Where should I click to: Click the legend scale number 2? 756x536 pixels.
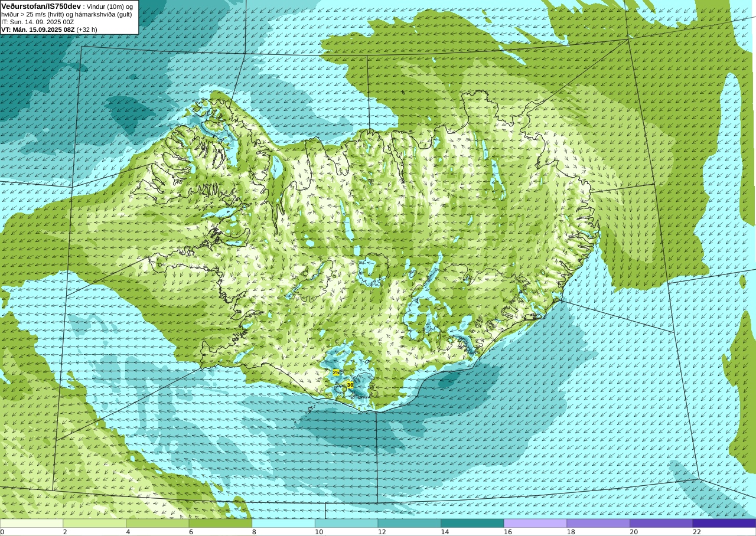point(65,532)
